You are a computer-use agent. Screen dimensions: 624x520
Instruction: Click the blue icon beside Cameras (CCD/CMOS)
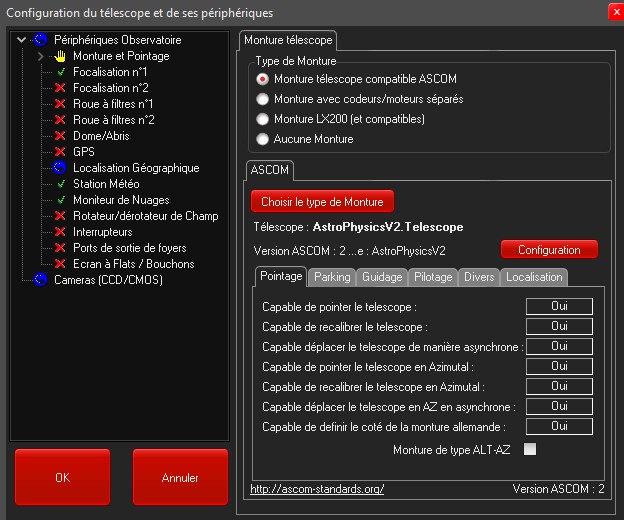pos(41,280)
